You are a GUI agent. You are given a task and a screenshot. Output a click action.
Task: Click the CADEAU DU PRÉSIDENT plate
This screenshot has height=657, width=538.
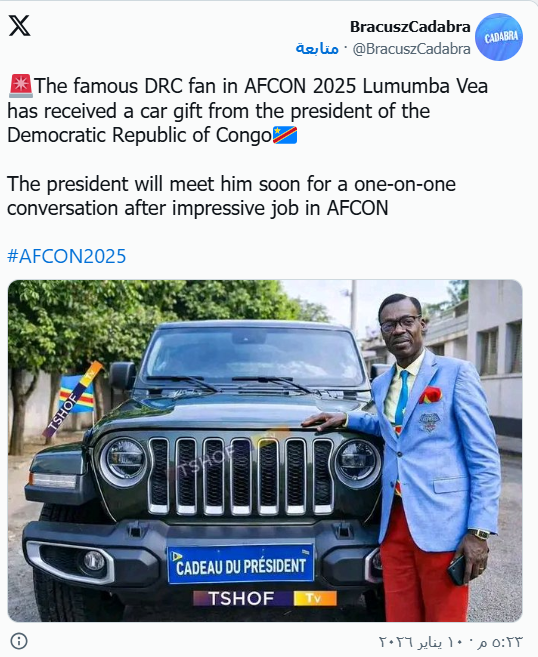click(241, 565)
